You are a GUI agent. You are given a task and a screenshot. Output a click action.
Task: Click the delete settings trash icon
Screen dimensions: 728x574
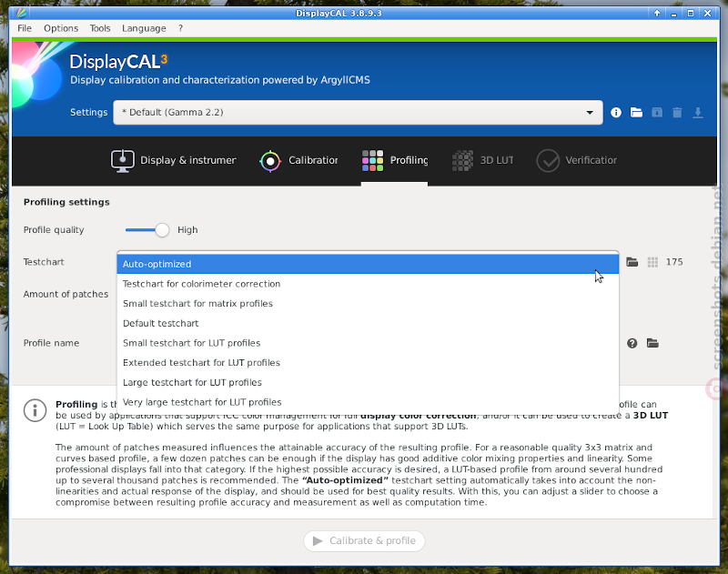point(677,112)
